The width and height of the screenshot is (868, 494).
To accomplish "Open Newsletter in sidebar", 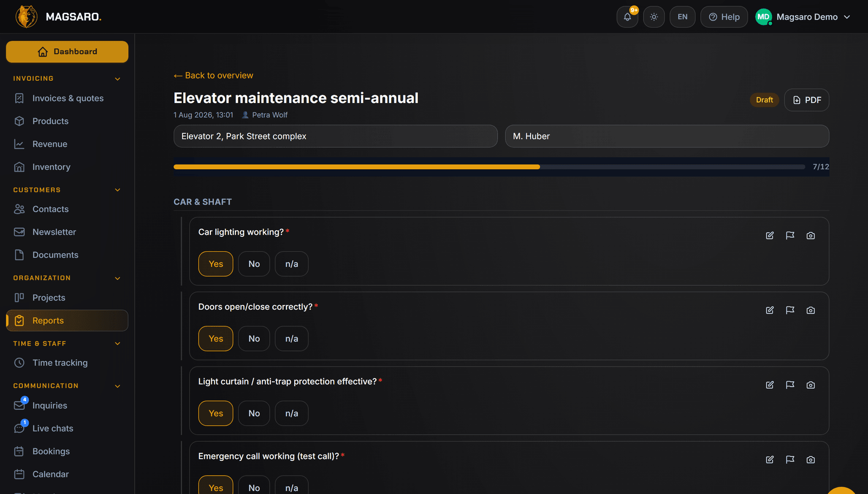I will tap(67, 232).
